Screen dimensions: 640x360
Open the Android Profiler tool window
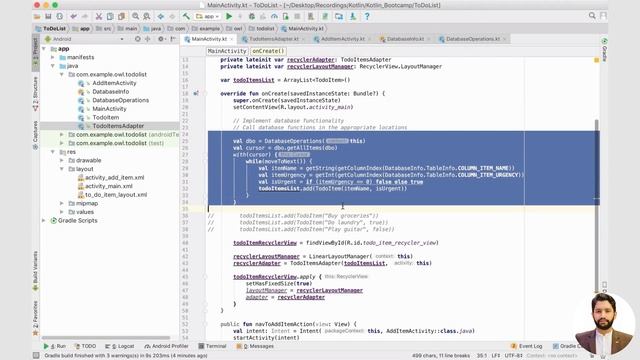tap(166, 346)
